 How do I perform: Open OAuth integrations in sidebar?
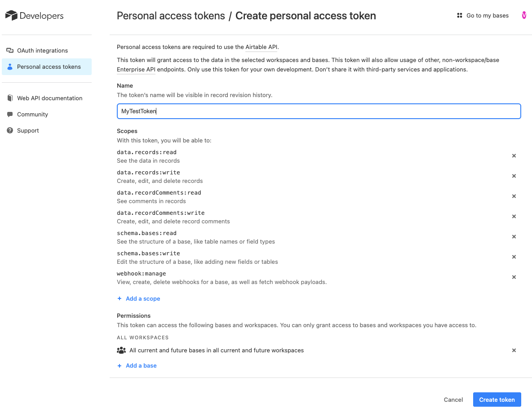[x=42, y=51]
